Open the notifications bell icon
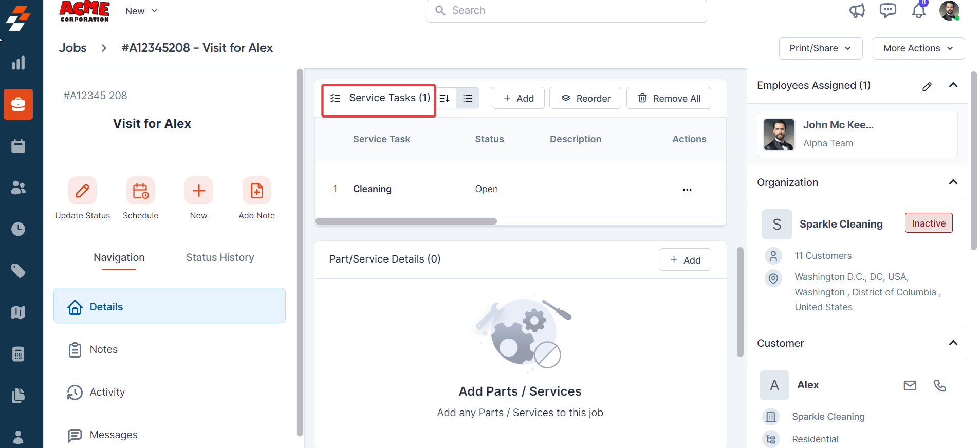The height and width of the screenshot is (448, 980). (x=918, y=11)
